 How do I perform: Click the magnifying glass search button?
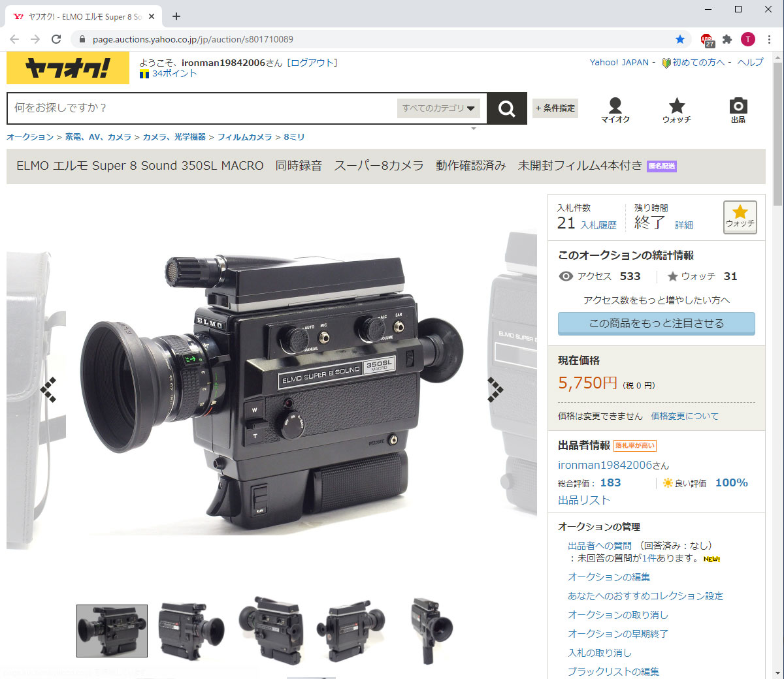point(506,108)
